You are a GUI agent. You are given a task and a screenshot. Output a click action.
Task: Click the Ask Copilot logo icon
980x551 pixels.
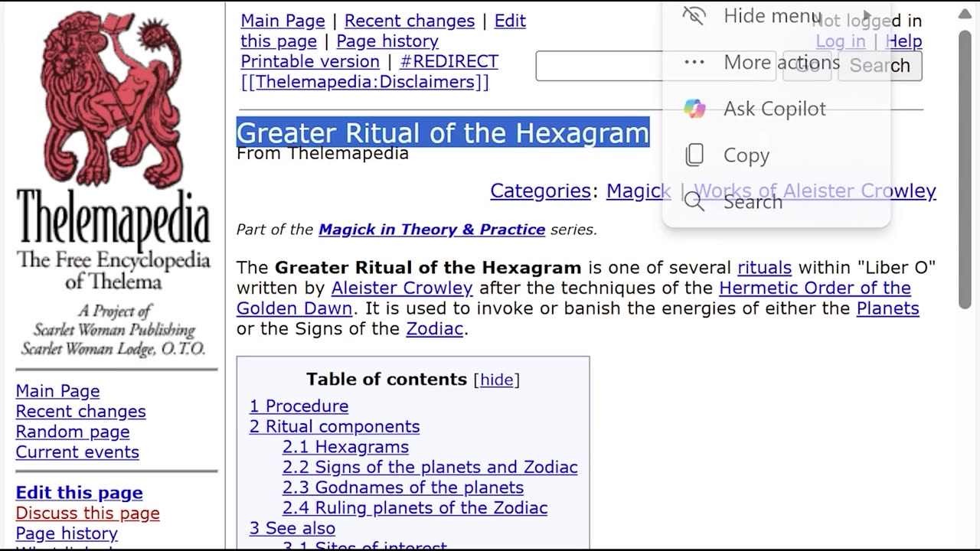(x=694, y=109)
